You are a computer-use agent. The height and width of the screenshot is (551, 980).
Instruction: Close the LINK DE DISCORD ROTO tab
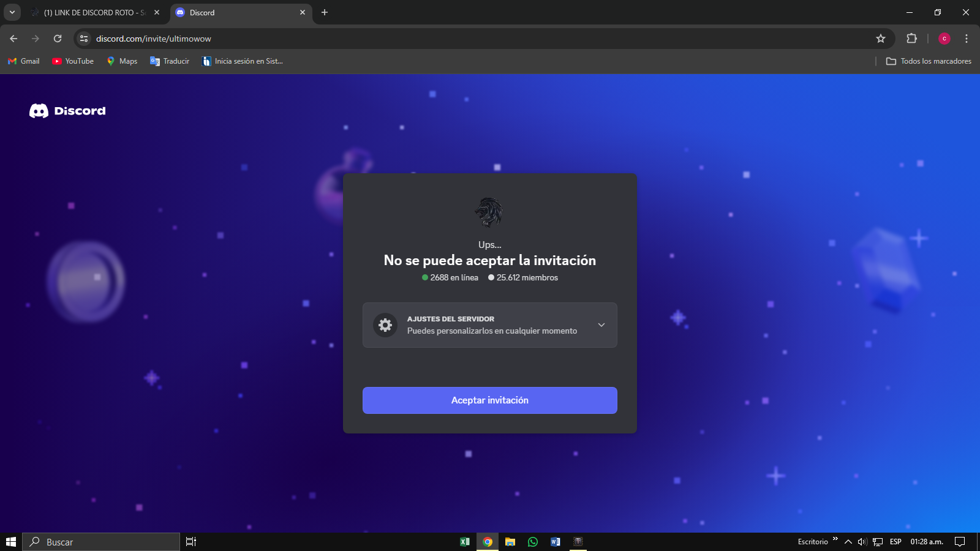157,12
